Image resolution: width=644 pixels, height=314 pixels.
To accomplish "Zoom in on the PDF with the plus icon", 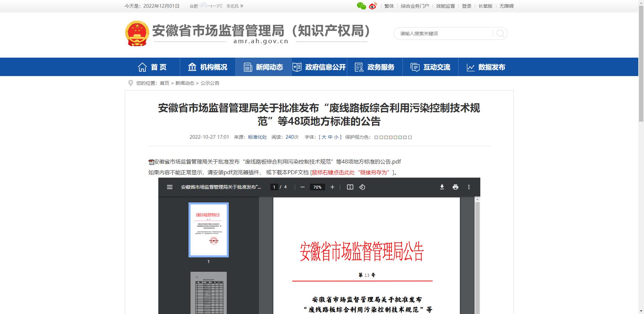I will (x=332, y=187).
